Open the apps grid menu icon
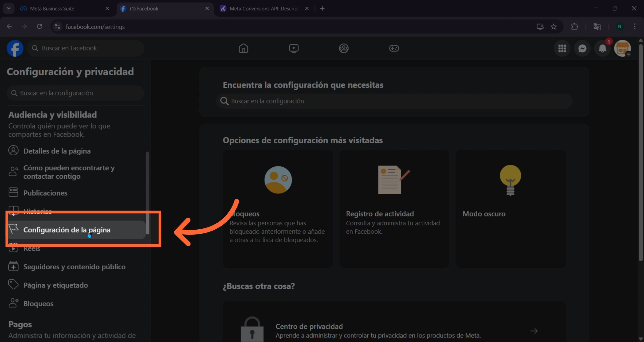 tap(562, 48)
